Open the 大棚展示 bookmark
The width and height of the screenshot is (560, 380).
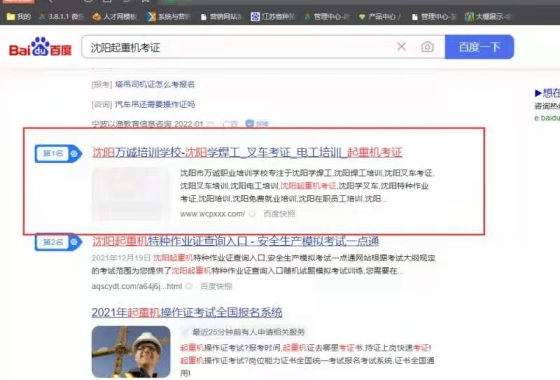pyautogui.click(x=489, y=16)
